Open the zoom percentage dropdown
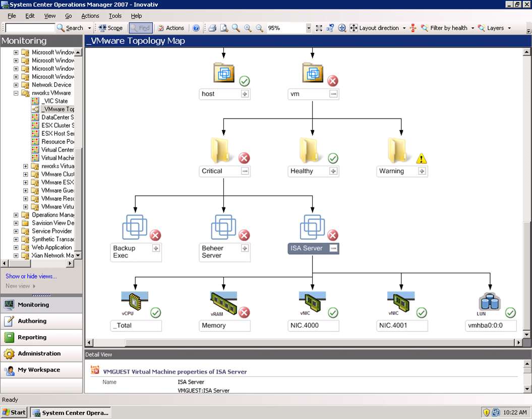The image size is (532, 419). click(x=309, y=28)
